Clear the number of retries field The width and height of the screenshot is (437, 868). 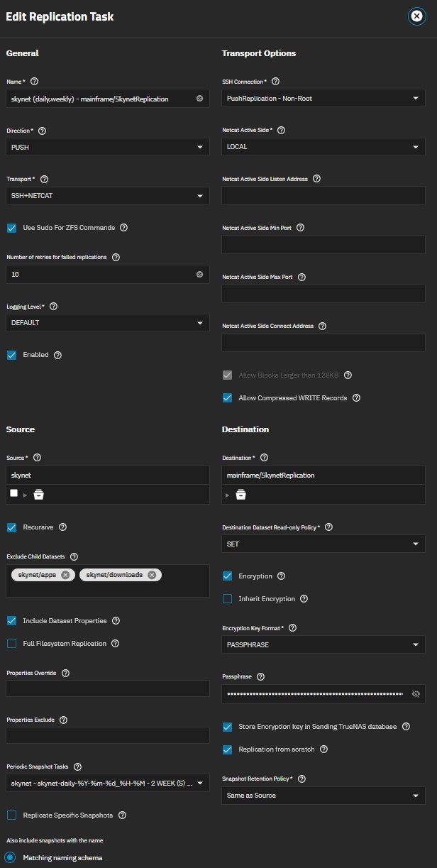pyautogui.click(x=199, y=274)
